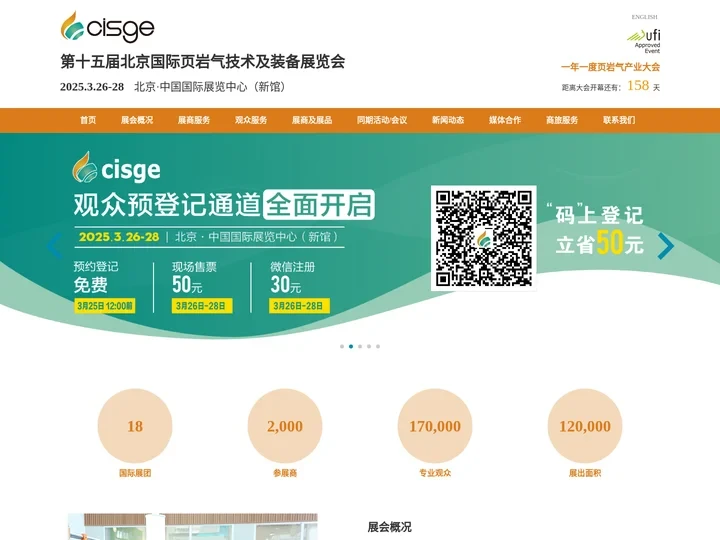The height and width of the screenshot is (540, 720).
Task: Open the 展商服务 menu item
Action: 194,120
